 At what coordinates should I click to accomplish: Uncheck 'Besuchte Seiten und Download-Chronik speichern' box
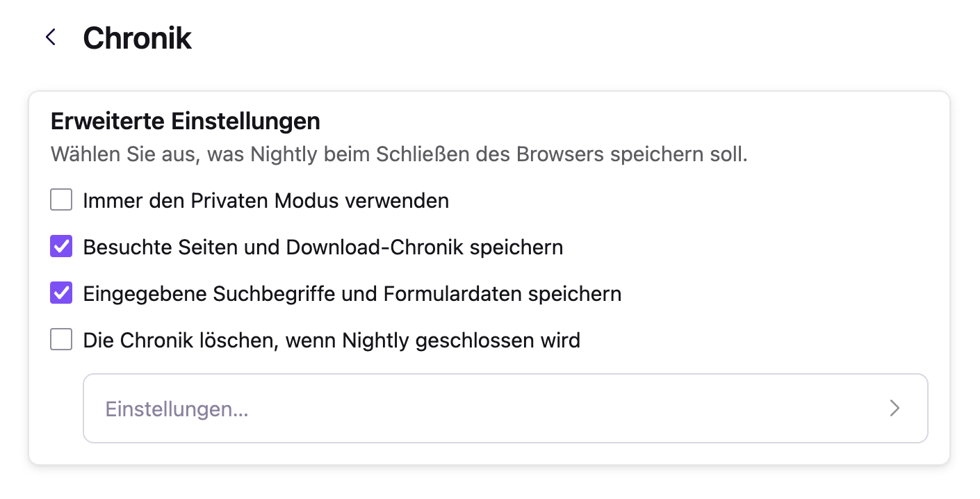[x=61, y=247]
